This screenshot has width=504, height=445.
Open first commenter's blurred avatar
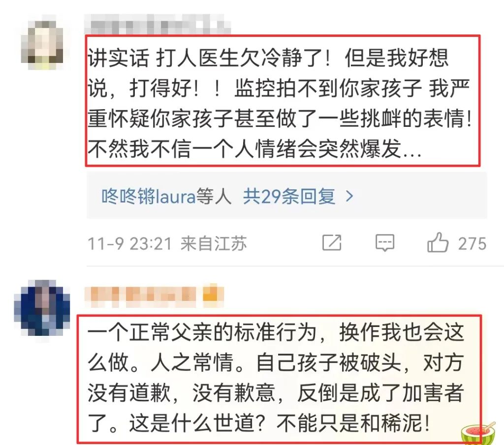[42, 42]
